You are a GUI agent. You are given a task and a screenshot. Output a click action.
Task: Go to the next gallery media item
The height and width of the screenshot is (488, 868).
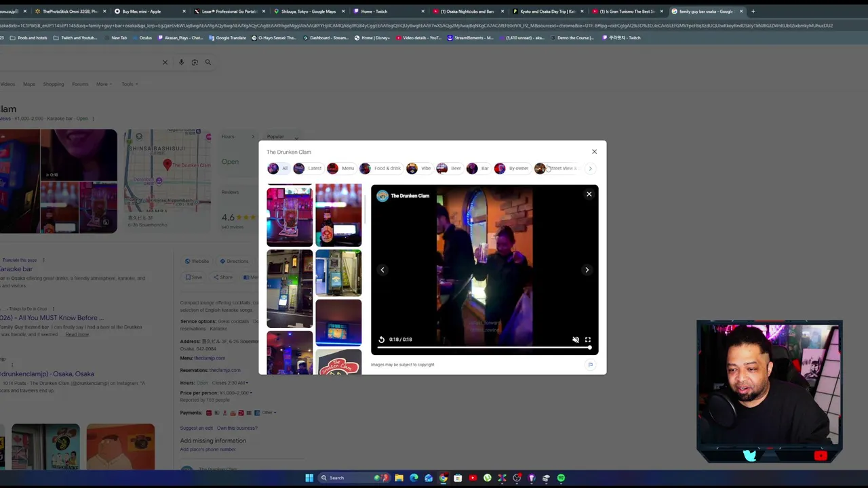tap(587, 270)
